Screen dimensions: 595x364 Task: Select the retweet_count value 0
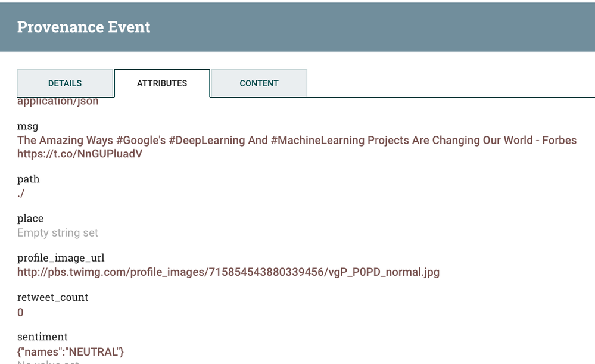pos(20,312)
